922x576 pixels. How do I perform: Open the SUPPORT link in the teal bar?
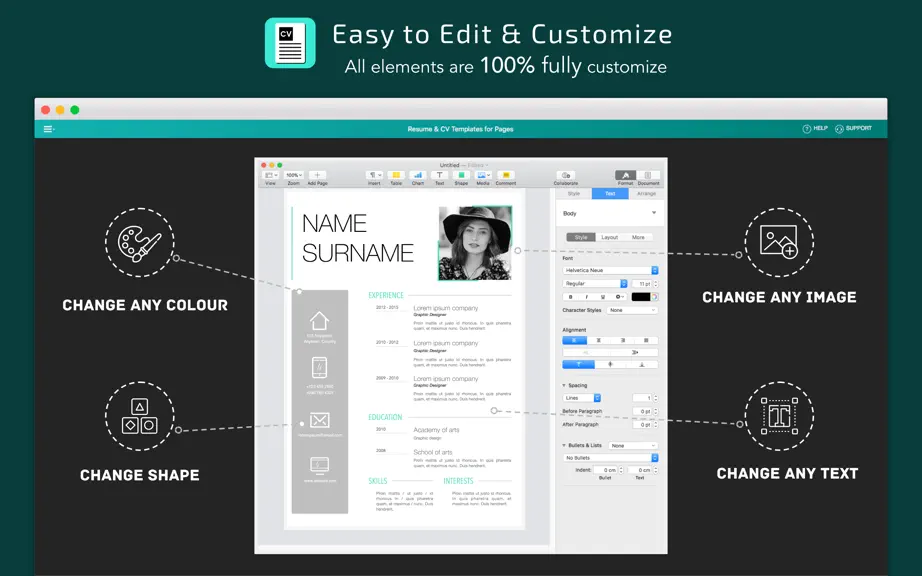tap(853, 128)
